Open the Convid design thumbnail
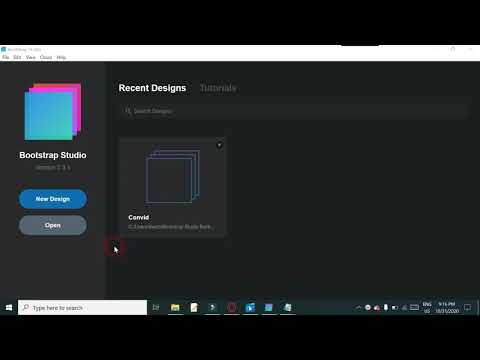The image size is (480, 360). tap(173, 176)
